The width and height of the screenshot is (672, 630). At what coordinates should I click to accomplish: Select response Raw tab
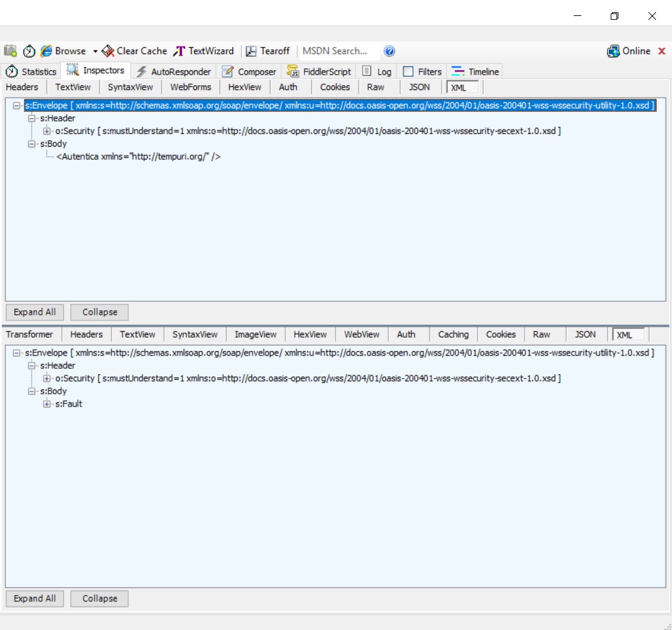click(x=542, y=334)
